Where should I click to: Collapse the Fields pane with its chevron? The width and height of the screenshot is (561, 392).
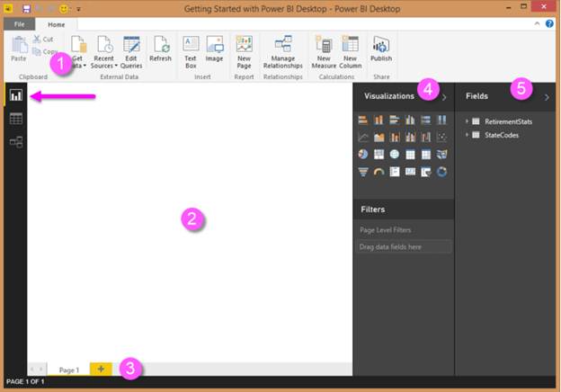coord(547,97)
